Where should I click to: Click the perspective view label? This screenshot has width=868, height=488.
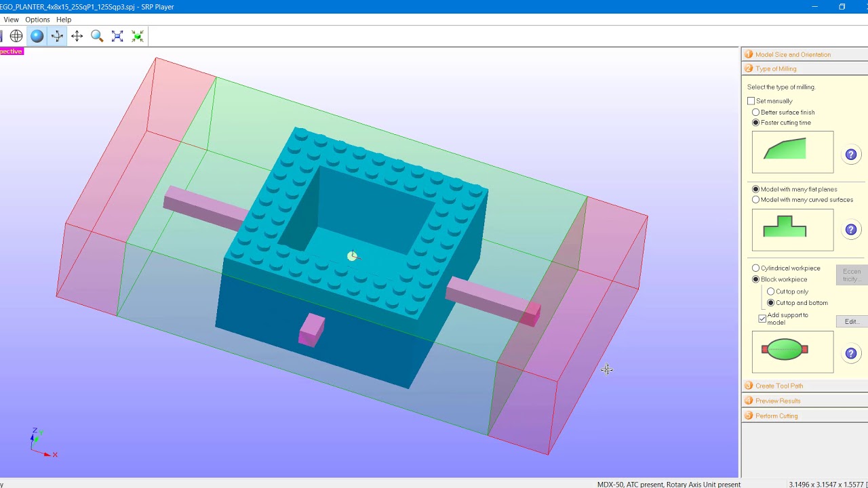click(x=12, y=52)
